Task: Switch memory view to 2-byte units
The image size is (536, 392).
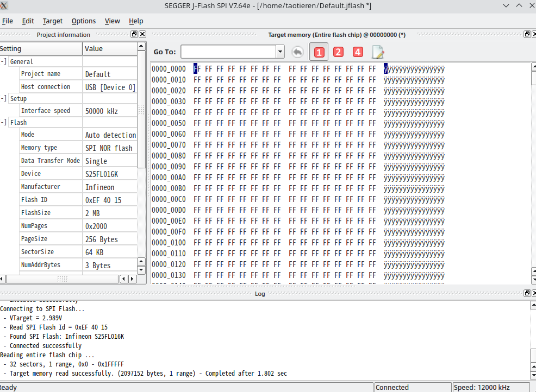Action: [338, 52]
